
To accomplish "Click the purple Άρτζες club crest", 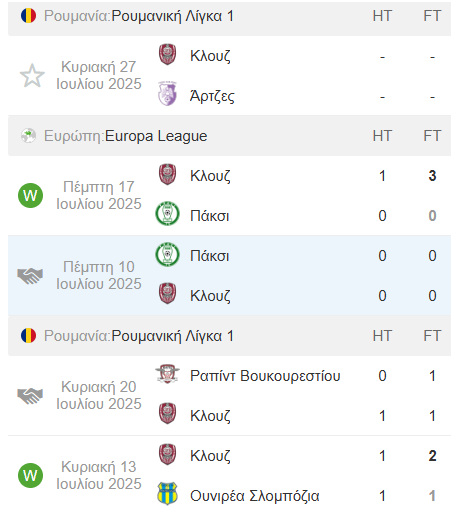I will pyautogui.click(x=167, y=94).
